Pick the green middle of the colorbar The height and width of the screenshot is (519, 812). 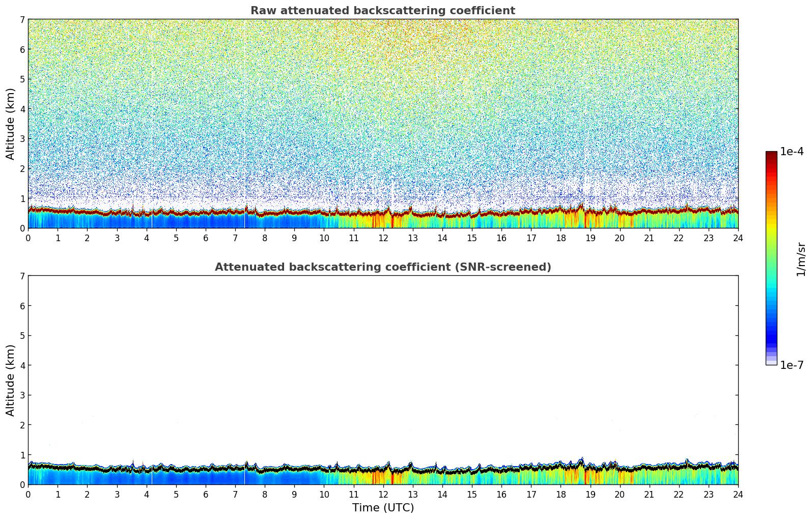pos(771,254)
